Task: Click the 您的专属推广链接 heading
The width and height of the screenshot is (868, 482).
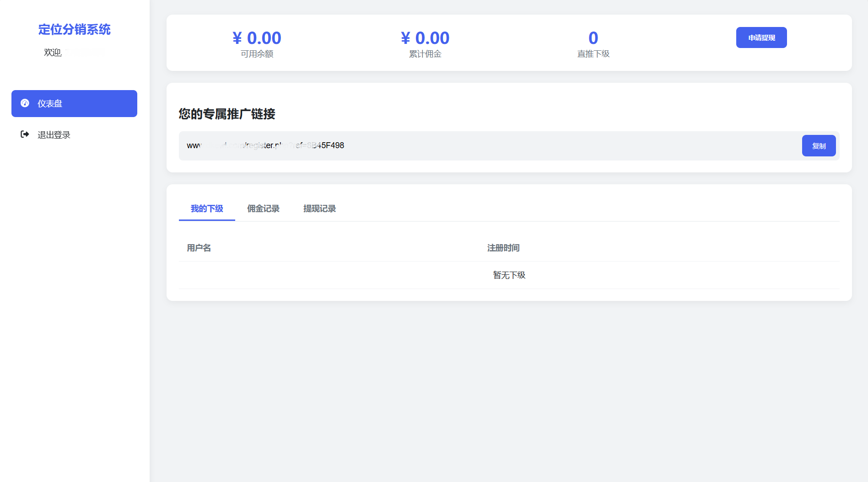Action: pyautogui.click(x=227, y=114)
